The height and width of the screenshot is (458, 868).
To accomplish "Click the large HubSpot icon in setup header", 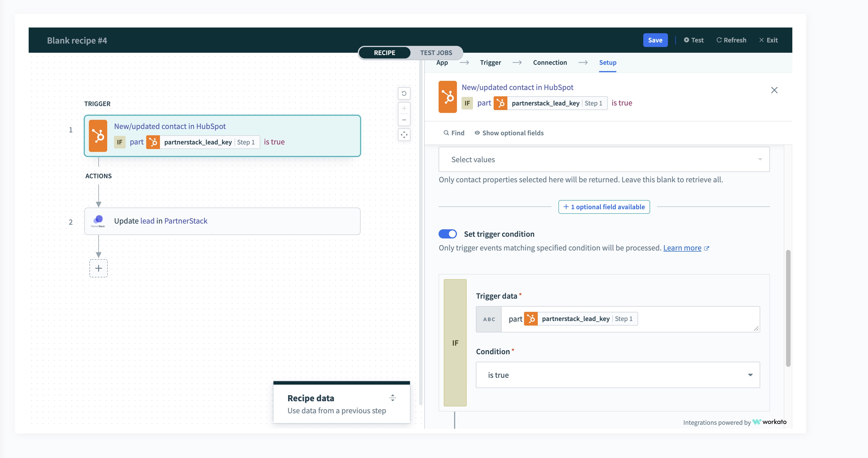I will [x=447, y=97].
